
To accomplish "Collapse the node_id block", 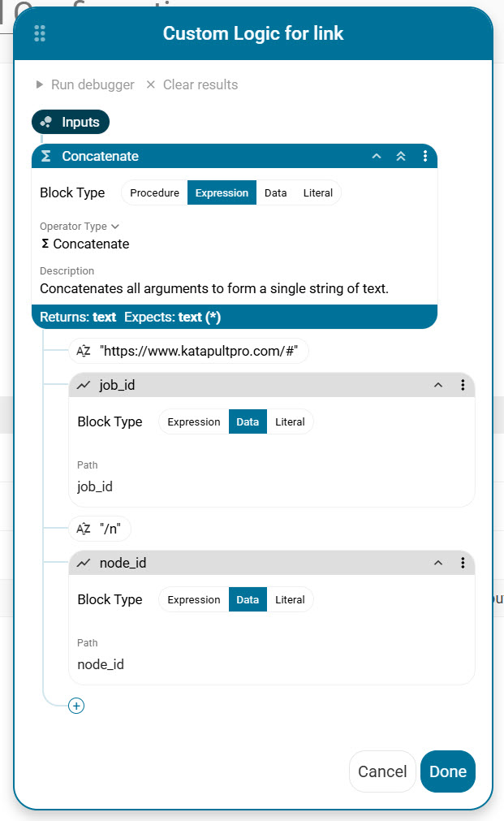I will coord(438,563).
